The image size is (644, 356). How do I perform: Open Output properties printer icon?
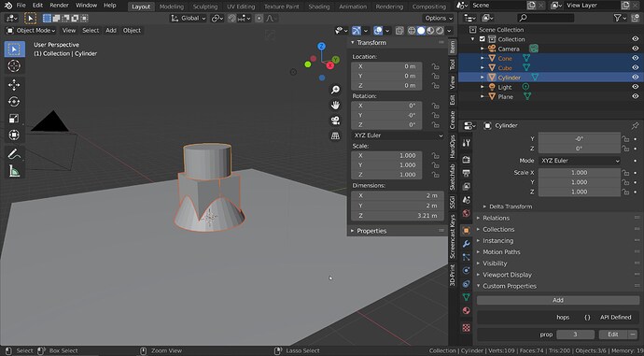[x=466, y=173]
